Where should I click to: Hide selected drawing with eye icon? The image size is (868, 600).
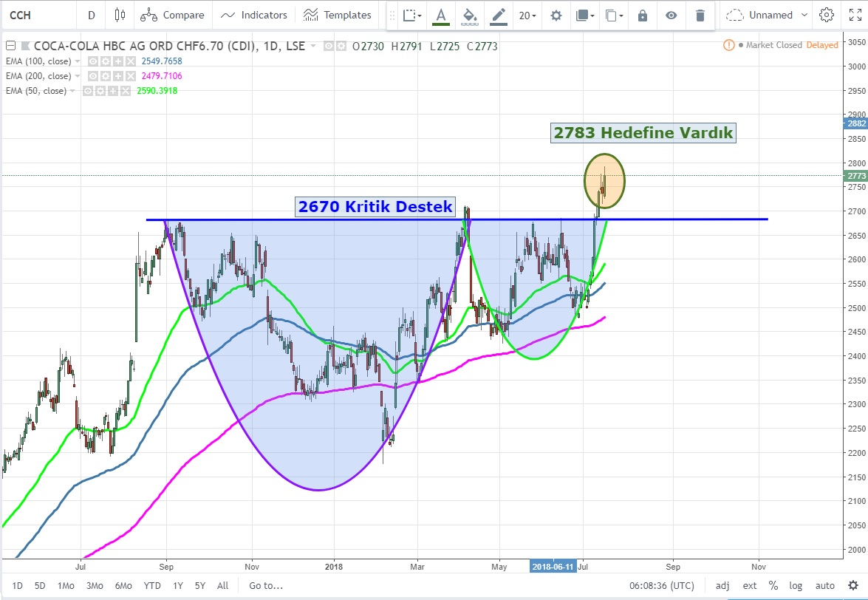671,16
